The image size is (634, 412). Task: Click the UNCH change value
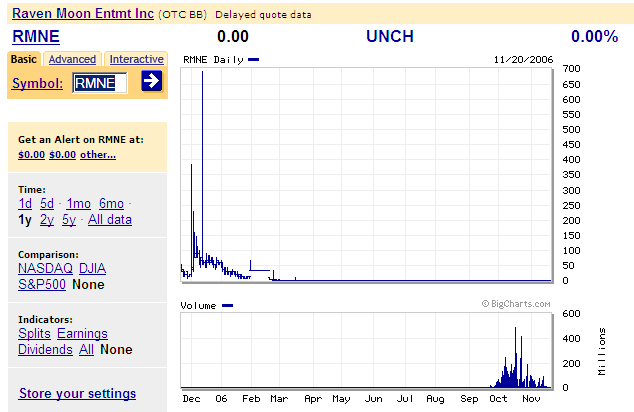click(x=390, y=36)
